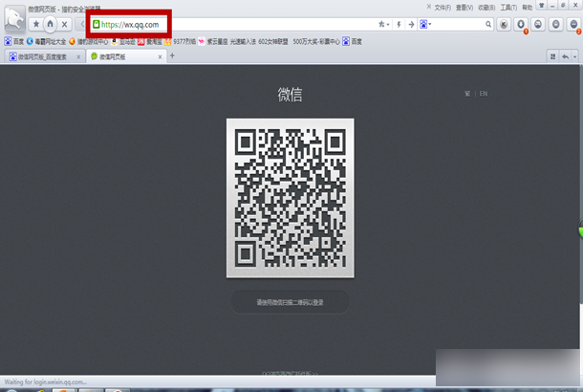Click the 请使用微信扫描二维码以登录 button
Image resolution: width=583 pixels, height=392 pixels.
pos(290,302)
